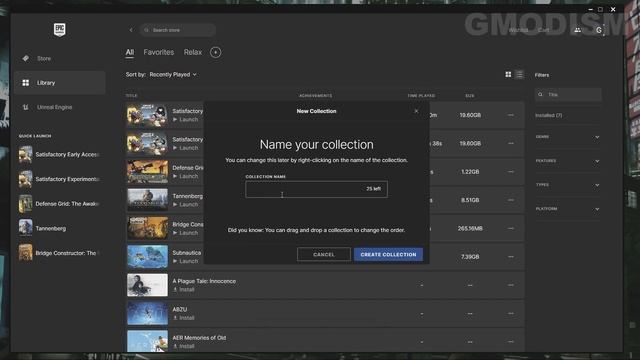The image size is (640, 360).
Task: Expand the Types filter
Action: point(567,185)
